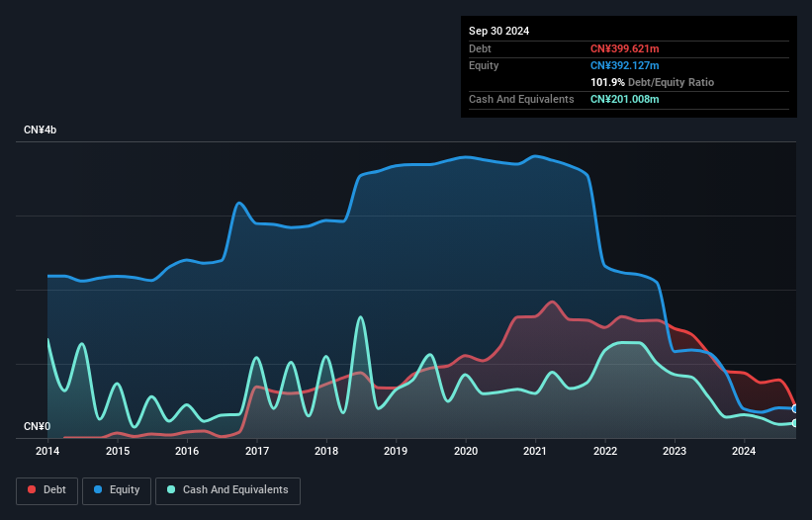Click the 2019 x-axis label
812x520 pixels.
(396, 451)
